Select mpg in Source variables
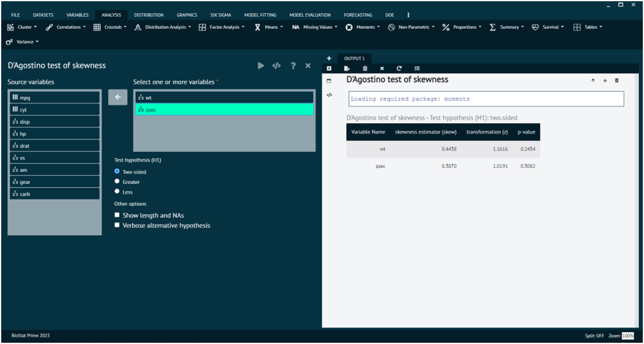Image resolution: width=644 pixels, height=344 pixels. coord(55,97)
